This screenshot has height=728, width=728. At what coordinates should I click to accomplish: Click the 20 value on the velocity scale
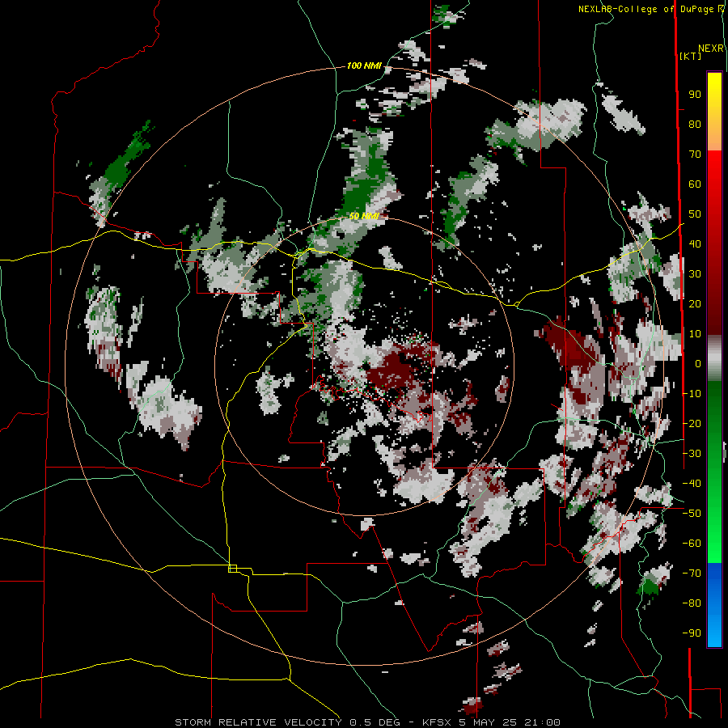[x=695, y=303]
